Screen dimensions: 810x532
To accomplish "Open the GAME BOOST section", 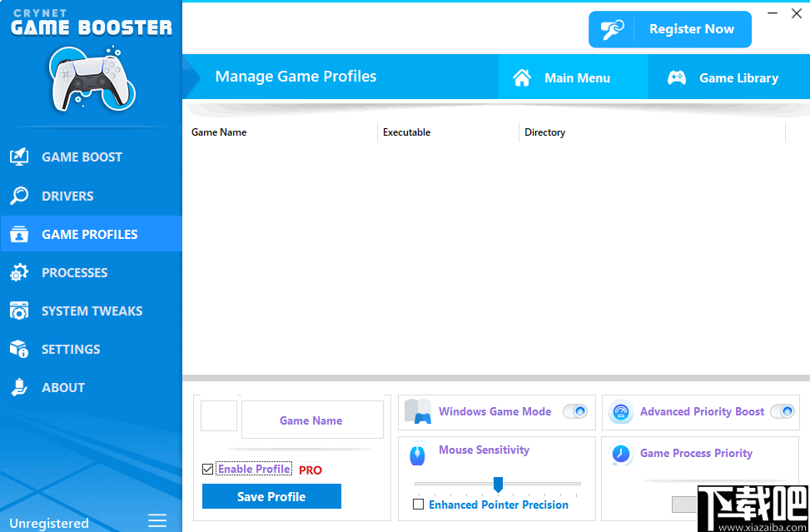I will coord(91,157).
